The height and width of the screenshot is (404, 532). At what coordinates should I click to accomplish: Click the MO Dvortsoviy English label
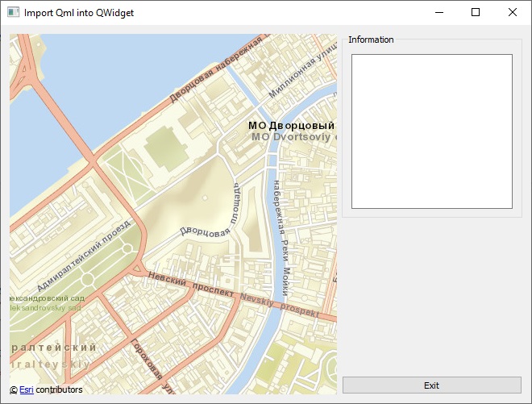tap(293, 138)
